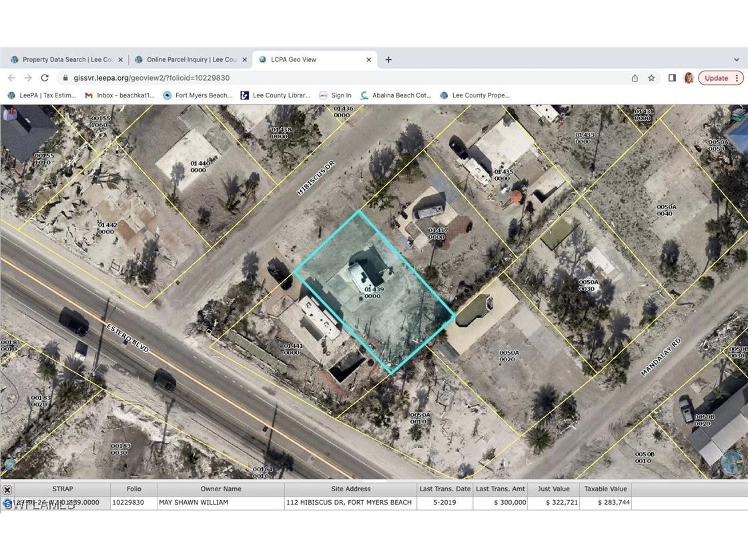Go back with the browser back arrow
This screenshot has height=560, width=748.
click(x=11, y=78)
